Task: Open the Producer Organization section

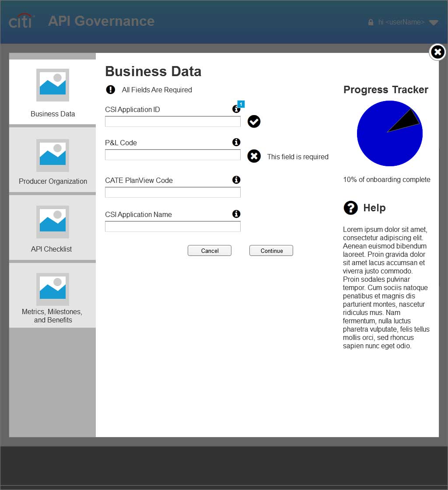Action: pos(52,160)
